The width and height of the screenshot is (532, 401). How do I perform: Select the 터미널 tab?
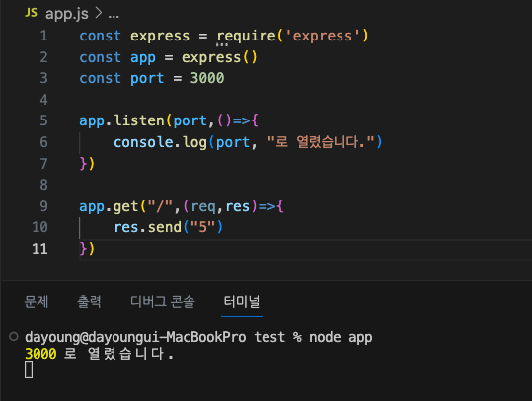(242, 301)
